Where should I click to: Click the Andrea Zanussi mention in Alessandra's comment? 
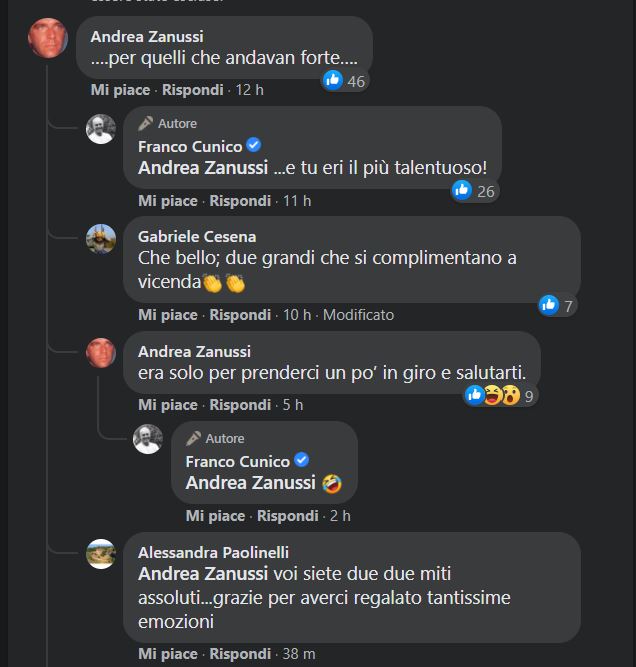coord(203,574)
